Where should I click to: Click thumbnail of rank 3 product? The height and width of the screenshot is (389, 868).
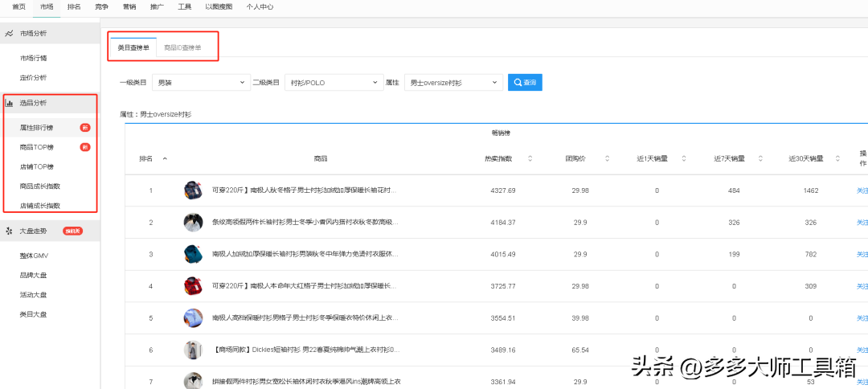pos(193,254)
